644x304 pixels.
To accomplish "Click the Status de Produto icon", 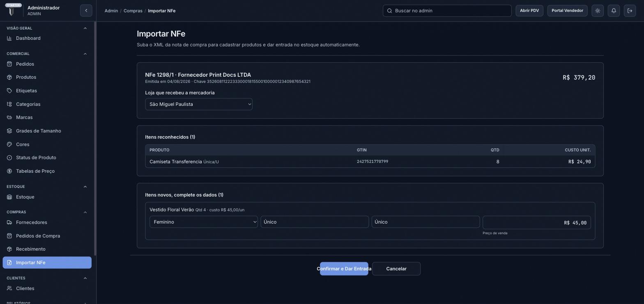I will point(9,158).
